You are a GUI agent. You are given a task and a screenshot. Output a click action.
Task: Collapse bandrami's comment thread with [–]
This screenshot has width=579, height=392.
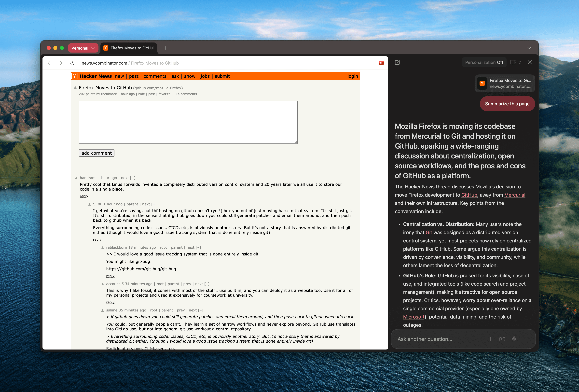pyautogui.click(x=133, y=178)
